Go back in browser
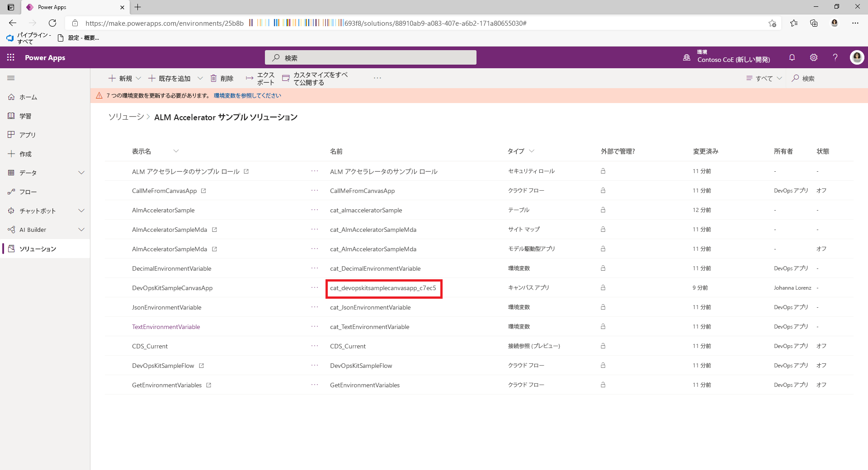The image size is (868, 470). click(x=13, y=23)
